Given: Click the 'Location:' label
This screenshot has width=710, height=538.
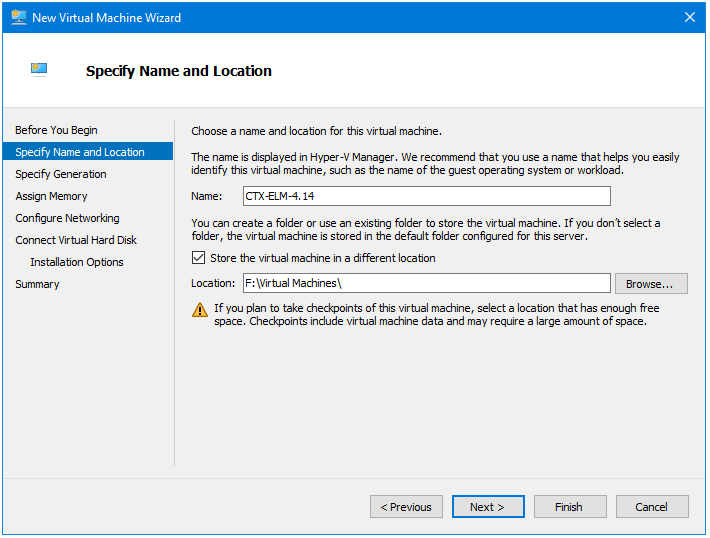Looking at the screenshot, I should [x=213, y=283].
